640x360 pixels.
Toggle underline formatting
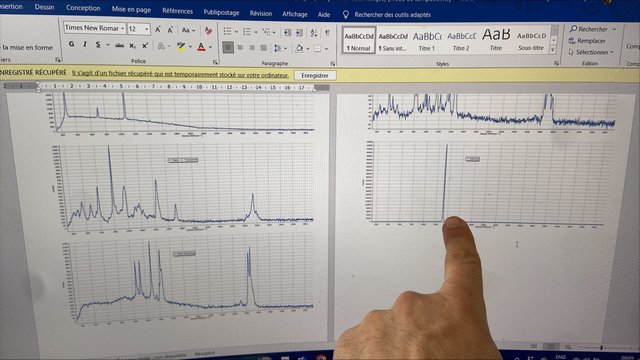pyautogui.click(x=98, y=44)
